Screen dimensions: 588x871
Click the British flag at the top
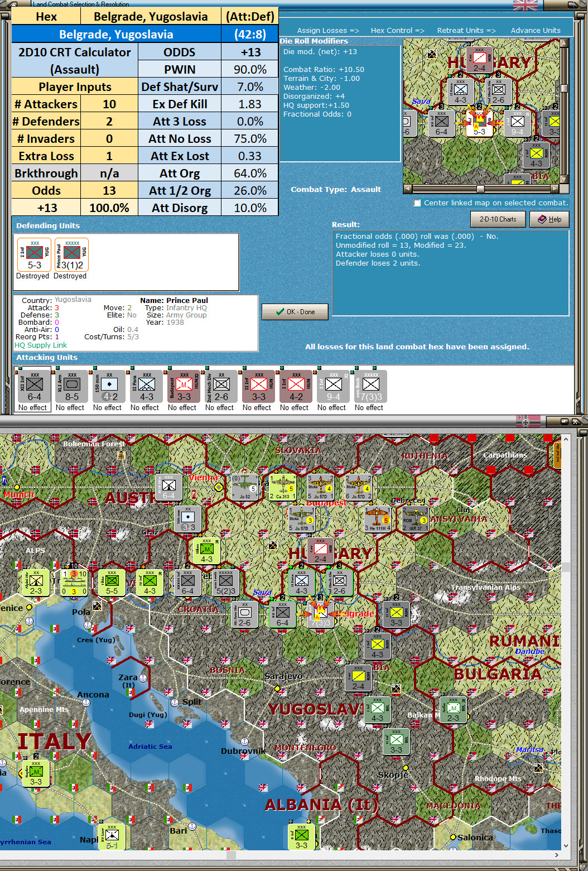[525, 5]
